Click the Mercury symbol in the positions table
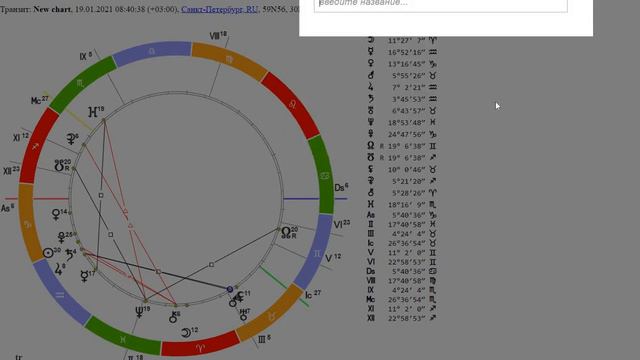 point(371,51)
